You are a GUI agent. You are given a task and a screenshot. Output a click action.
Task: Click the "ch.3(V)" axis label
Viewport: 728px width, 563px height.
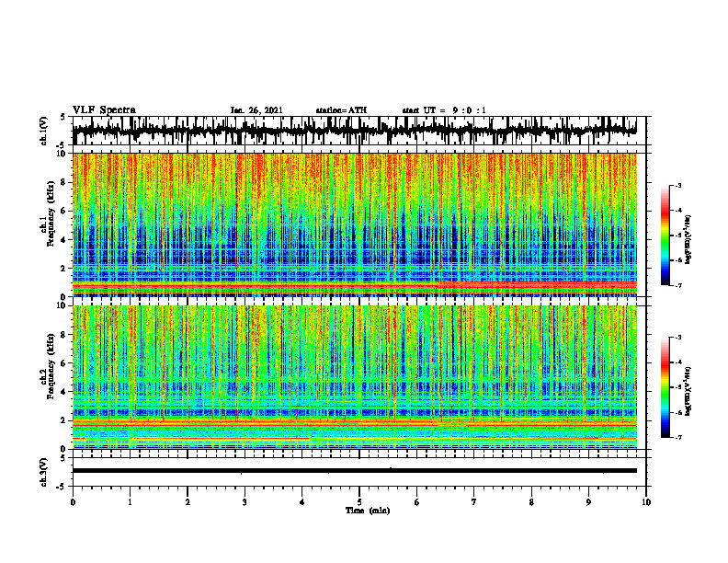[43, 472]
